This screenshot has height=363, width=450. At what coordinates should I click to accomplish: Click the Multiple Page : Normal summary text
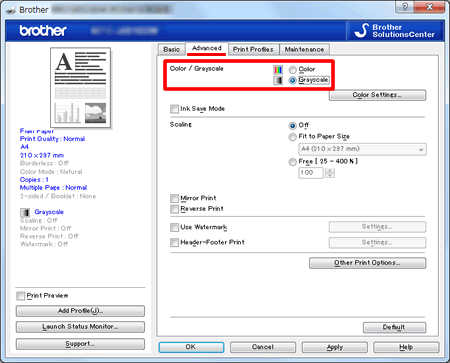coord(53,188)
